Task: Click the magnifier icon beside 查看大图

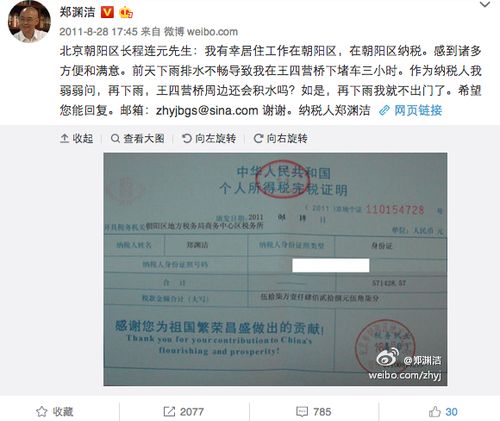Action: 115,138
